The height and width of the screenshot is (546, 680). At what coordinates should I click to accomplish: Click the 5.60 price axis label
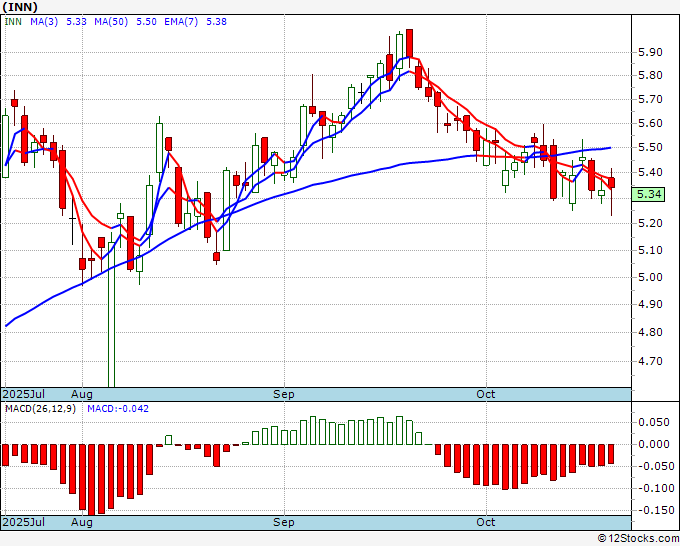[650, 123]
